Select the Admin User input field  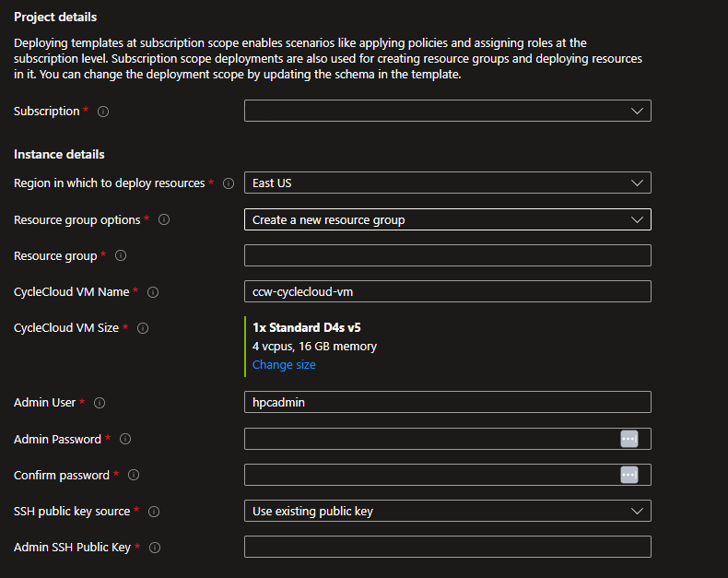(447, 403)
